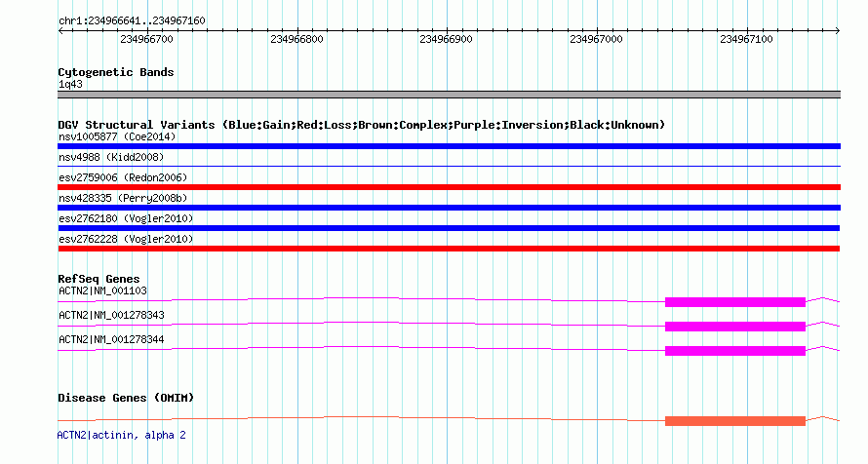Viewport: 868px width, 464px height.
Task: Click magenta exon block of NM_001103
Action: point(735,302)
